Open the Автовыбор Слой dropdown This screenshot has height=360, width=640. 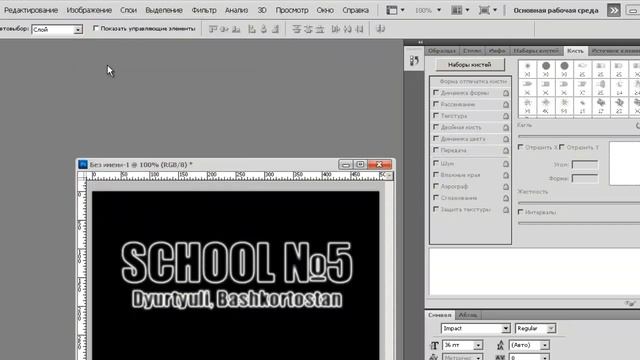78,29
